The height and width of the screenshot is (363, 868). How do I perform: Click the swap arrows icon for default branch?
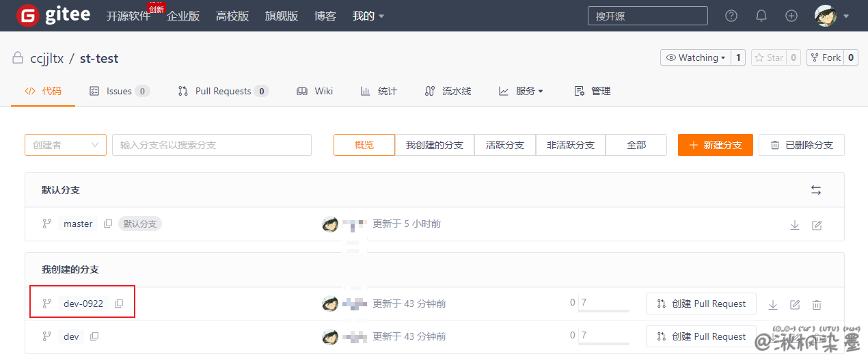[x=816, y=190]
